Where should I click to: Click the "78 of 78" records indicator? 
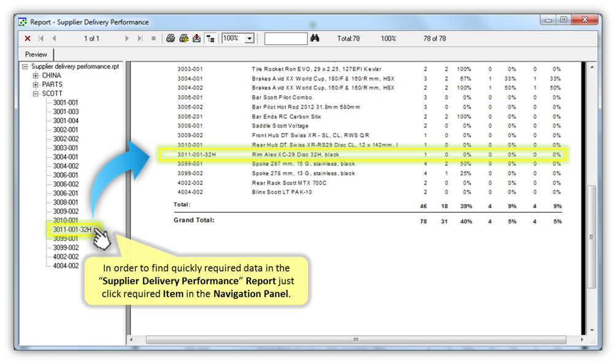[x=434, y=39]
